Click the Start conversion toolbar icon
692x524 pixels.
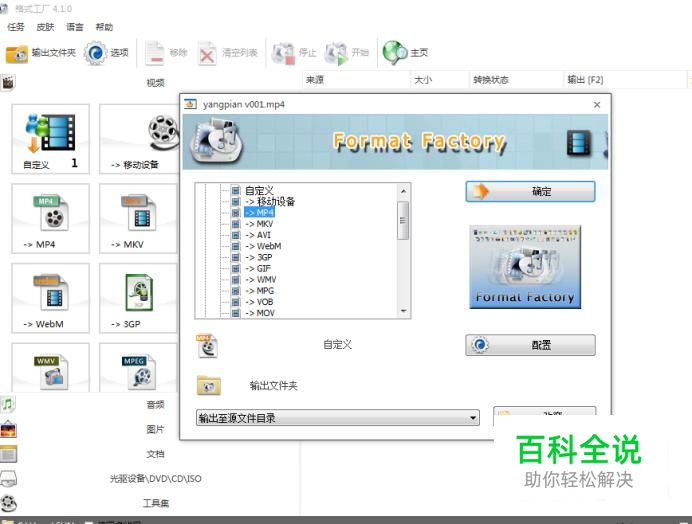[x=336, y=53]
